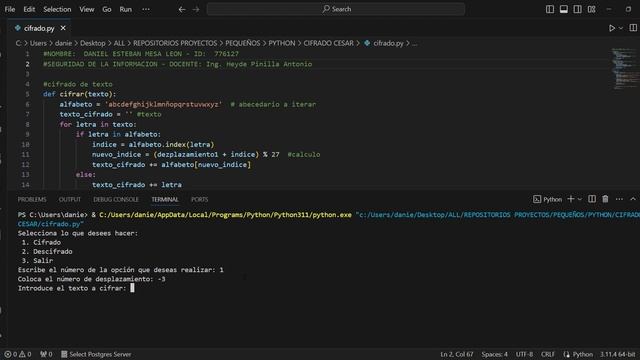Close the cifrado.py tab
Screen dimensions: 640x360
[63, 28]
